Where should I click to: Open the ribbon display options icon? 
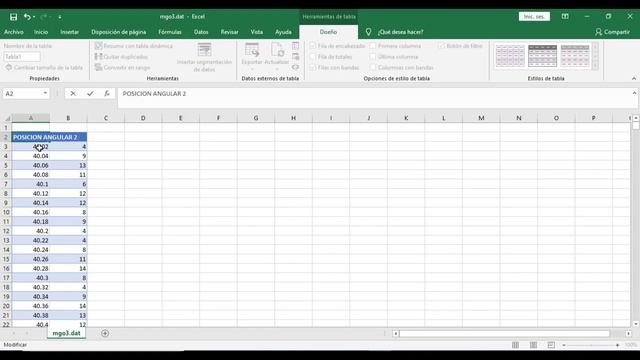tap(565, 17)
